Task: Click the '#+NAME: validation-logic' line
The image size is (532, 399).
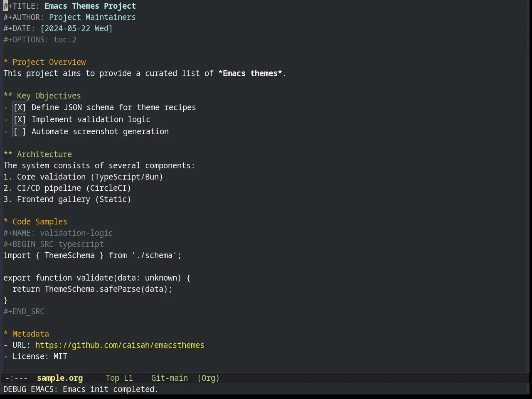Action: click(x=58, y=233)
